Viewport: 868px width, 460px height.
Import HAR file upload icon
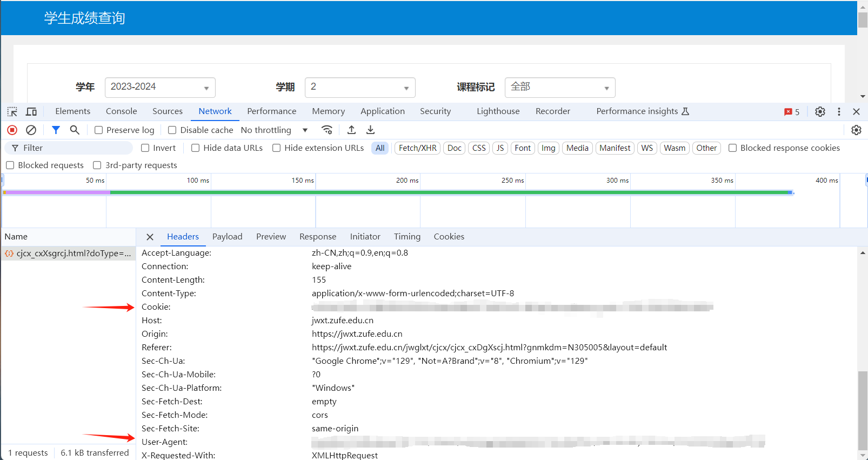[x=351, y=130]
